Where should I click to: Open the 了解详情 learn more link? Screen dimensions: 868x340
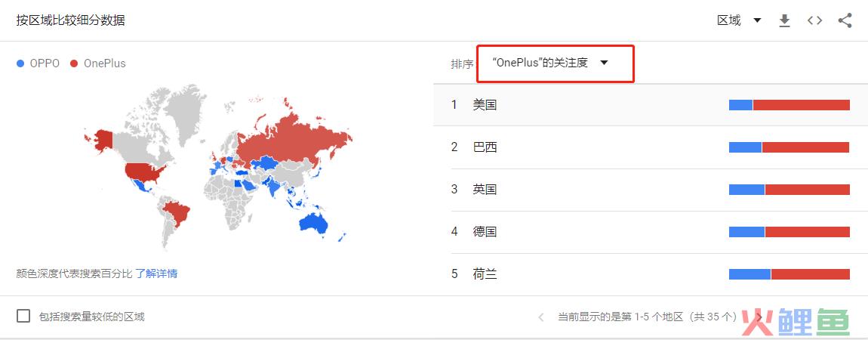156,274
